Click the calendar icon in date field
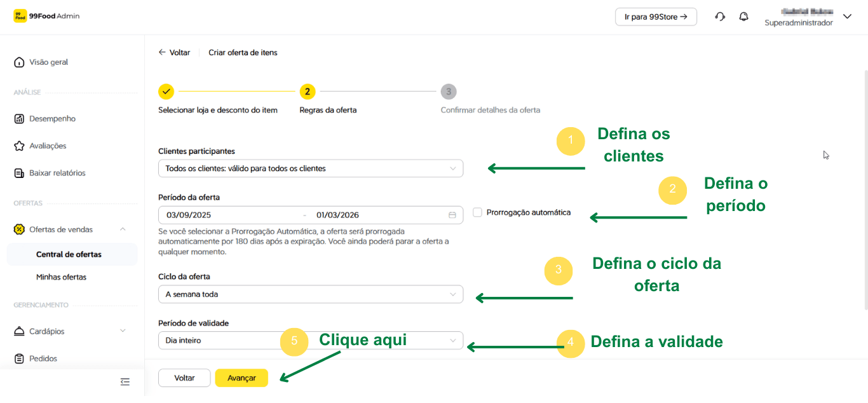The image size is (868, 403). [452, 215]
